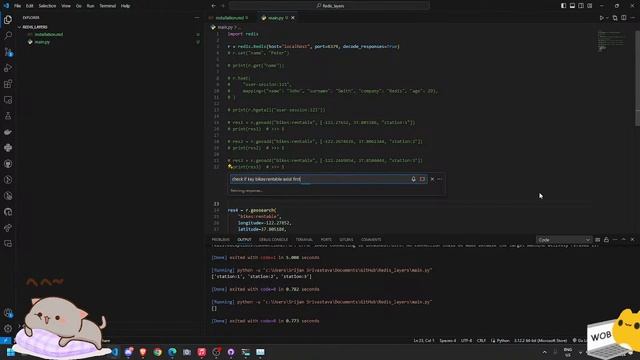Open the GitHub view in the activity bar
This screenshot has width=640, height=360.
tap(8, 164)
